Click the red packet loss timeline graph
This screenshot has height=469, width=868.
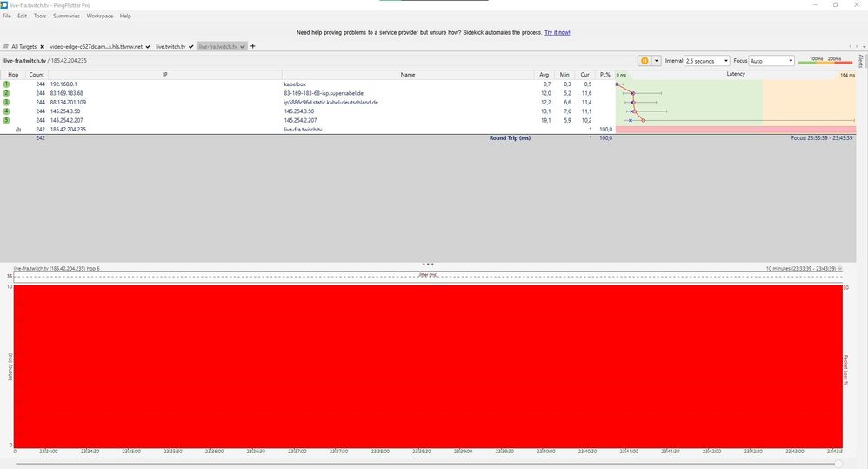click(428, 366)
